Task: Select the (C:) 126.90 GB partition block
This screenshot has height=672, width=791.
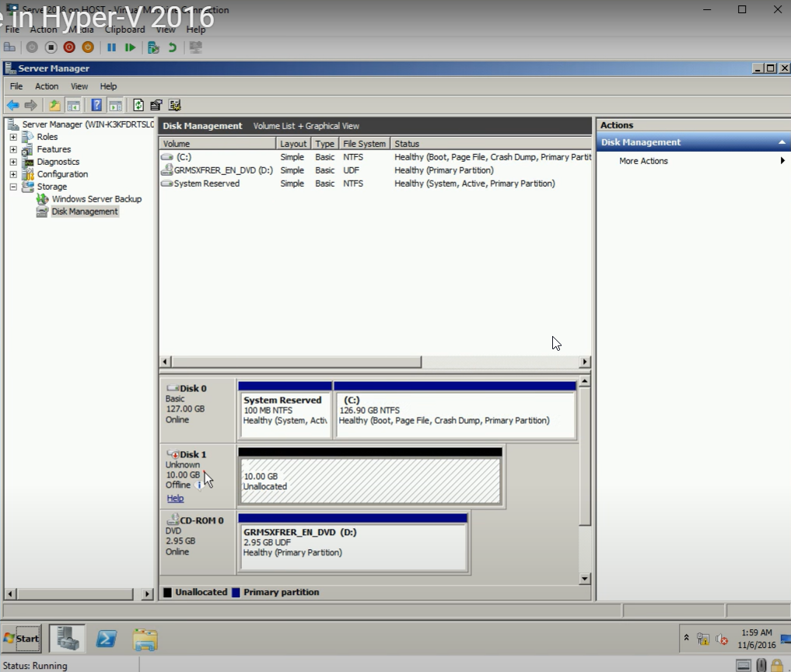Action: pyautogui.click(x=456, y=415)
